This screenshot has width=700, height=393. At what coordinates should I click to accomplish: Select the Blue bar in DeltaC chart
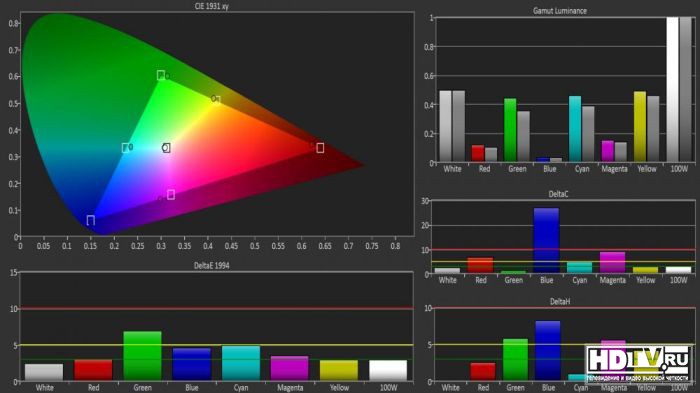(x=546, y=240)
